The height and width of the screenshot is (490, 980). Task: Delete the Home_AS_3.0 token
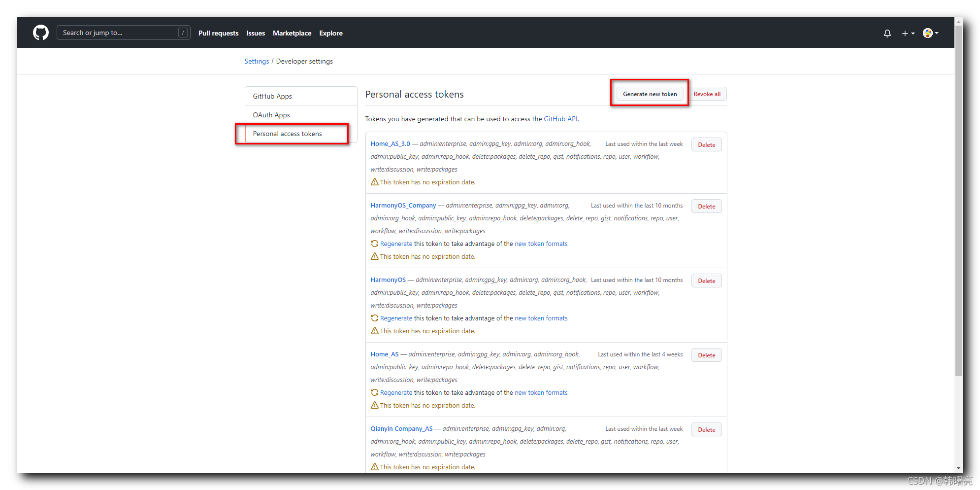pos(706,144)
